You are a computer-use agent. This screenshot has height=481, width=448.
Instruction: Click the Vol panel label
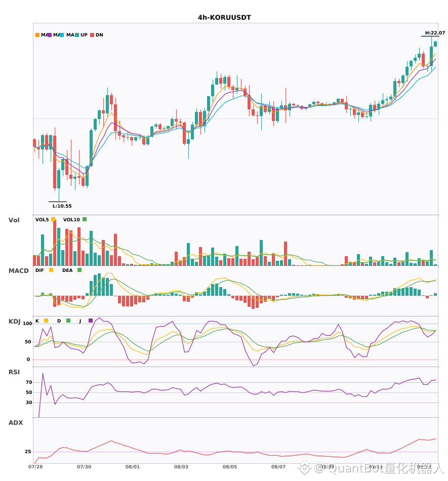pos(14,220)
